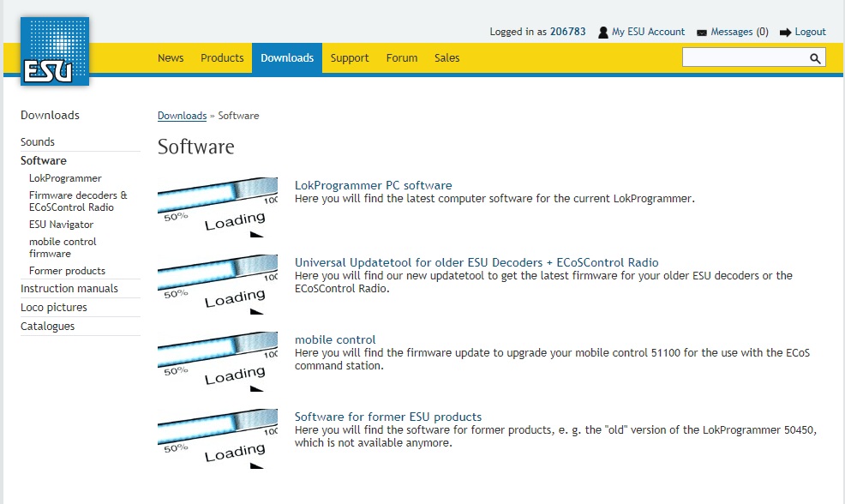Open the Products menu in the navigation bar
Image resolution: width=845 pixels, height=504 pixels.
222,58
